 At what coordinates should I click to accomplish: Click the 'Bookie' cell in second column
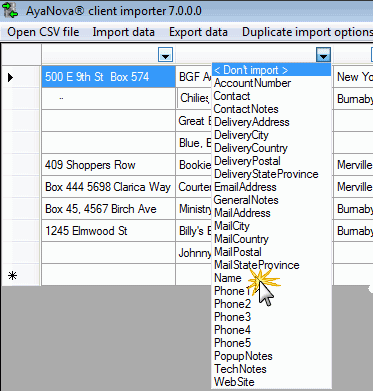point(194,165)
